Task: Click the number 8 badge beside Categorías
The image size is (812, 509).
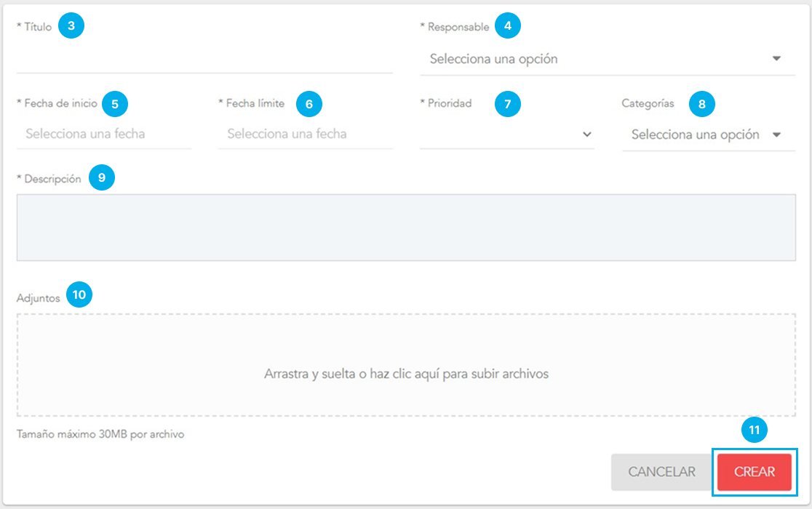Action: pos(702,104)
